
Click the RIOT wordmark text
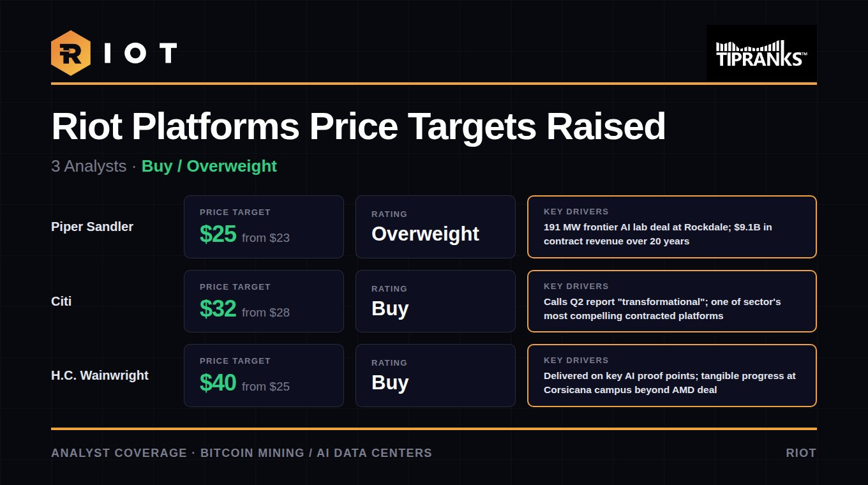(x=140, y=54)
